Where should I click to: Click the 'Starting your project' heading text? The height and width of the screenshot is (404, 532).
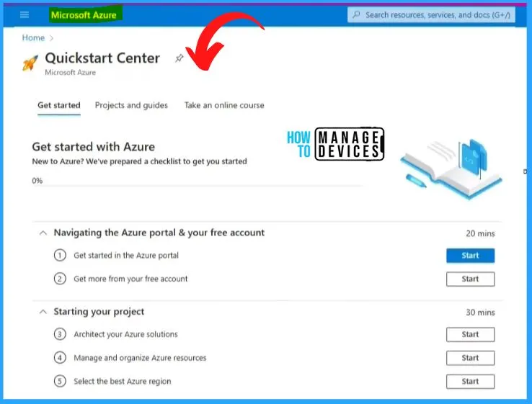99,312
